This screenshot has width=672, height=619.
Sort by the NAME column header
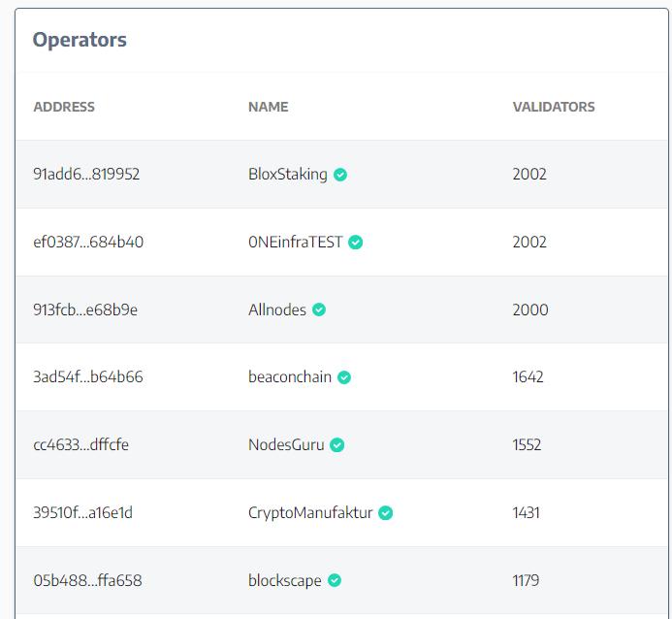tap(268, 107)
